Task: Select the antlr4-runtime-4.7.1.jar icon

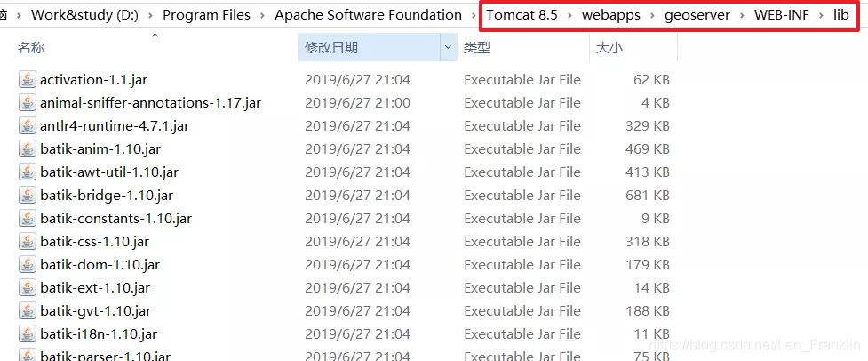Action: [x=28, y=126]
